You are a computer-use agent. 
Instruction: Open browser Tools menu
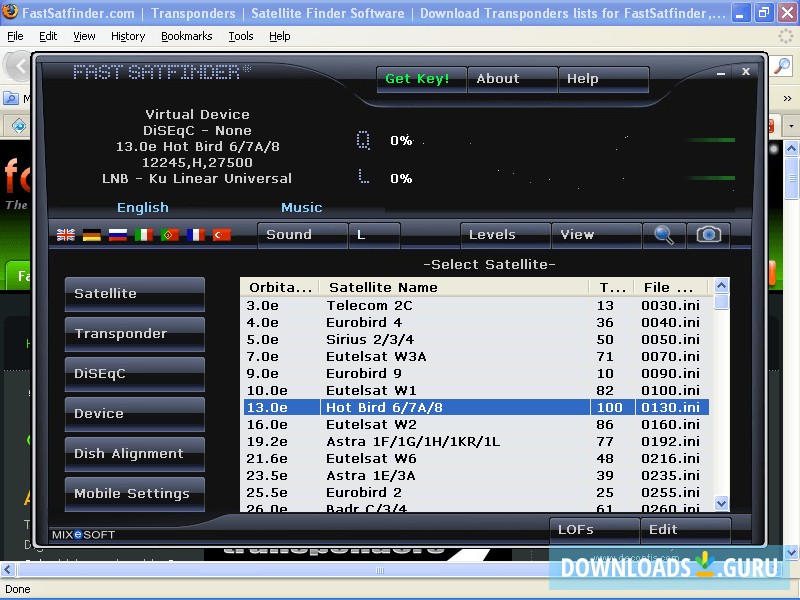241,36
